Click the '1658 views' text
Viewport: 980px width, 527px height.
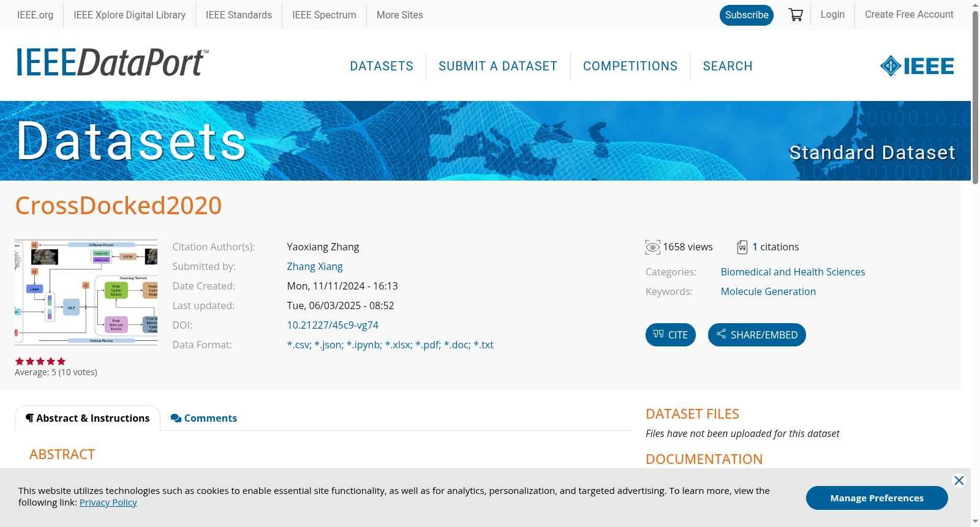tap(688, 247)
